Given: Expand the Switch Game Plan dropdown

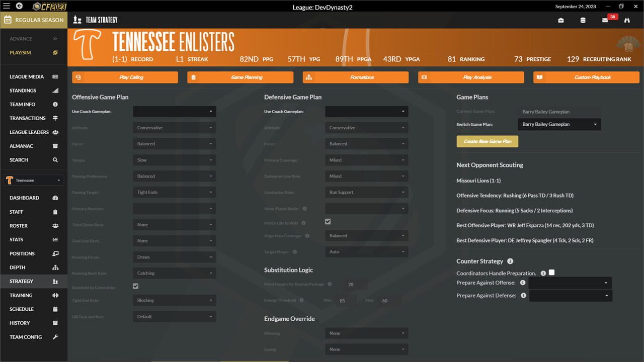Looking at the screenshot, I should [559, 124].
